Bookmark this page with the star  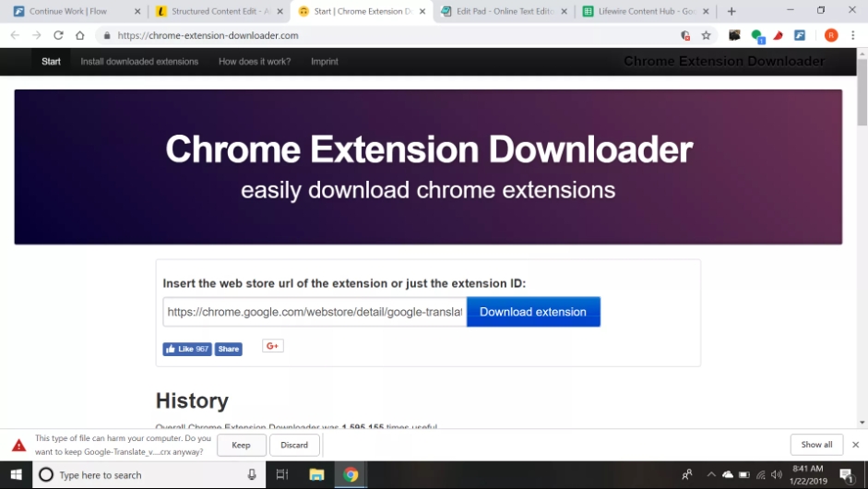tap(706, 35)
